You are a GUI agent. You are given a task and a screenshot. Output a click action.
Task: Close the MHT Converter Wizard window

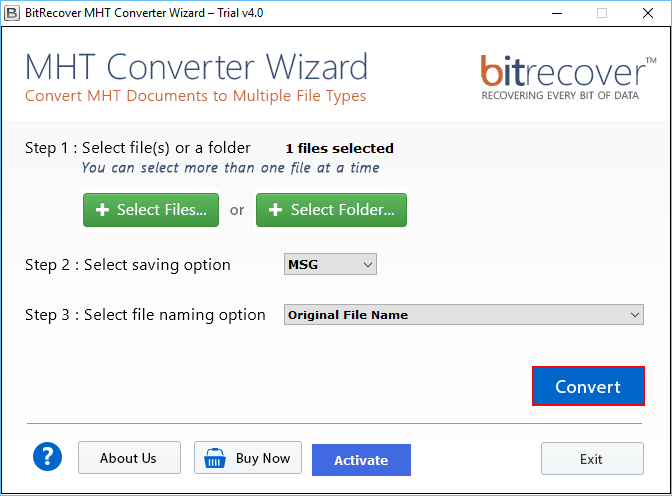[648, 13]
